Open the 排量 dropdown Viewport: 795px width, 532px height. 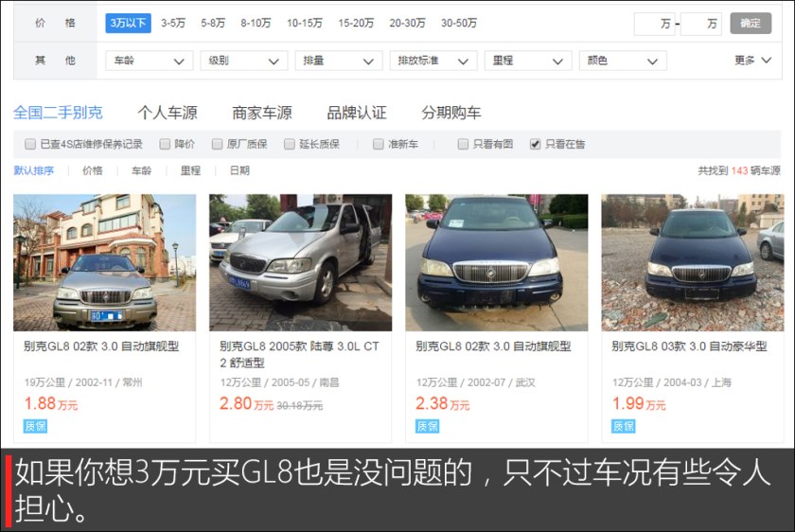[339, 61]
